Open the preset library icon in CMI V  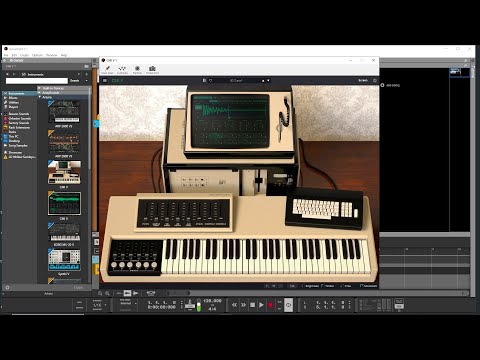point(204,81)
